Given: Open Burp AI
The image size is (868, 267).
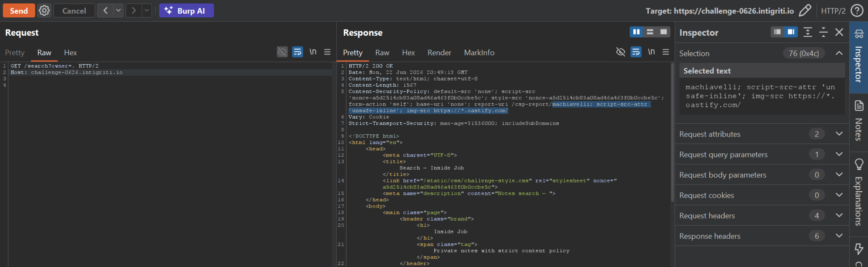Looking at the screenshot, I should [186, 11].
